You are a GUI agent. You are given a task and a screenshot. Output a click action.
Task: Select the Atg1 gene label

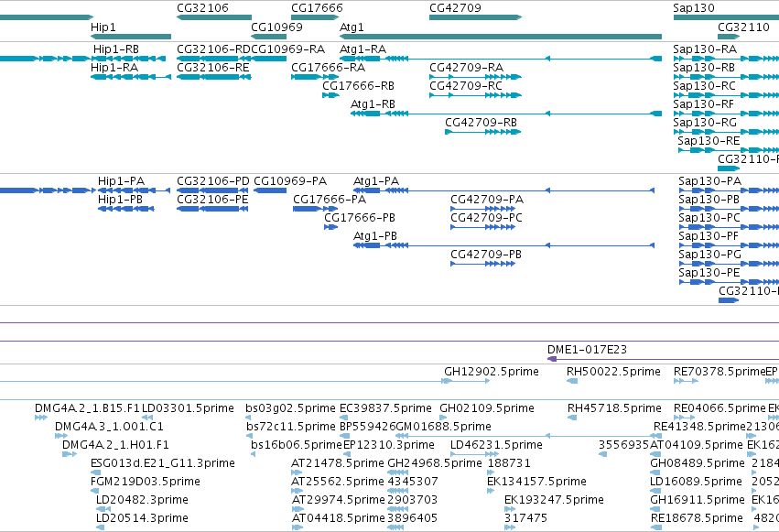click(x=352, y=27)
